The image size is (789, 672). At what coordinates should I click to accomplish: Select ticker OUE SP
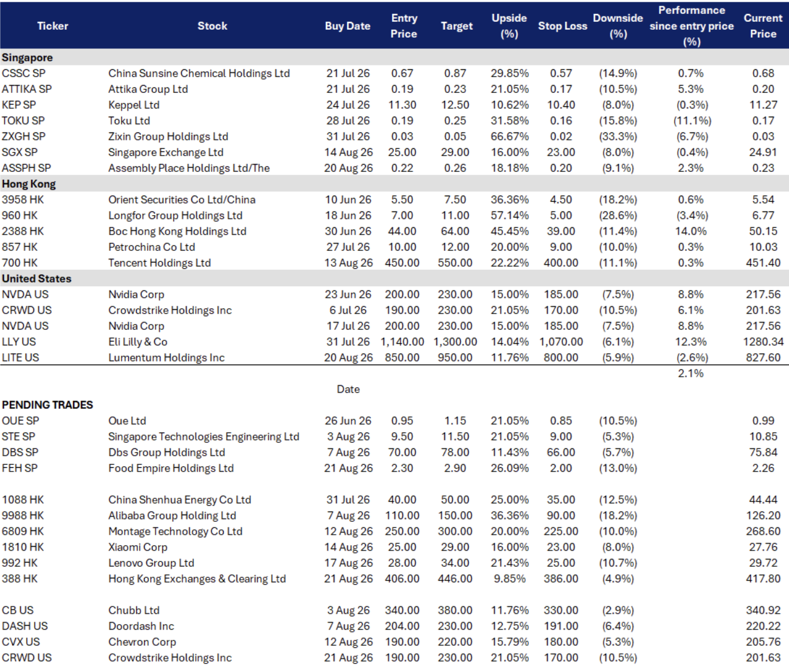[x=21, y=421]
